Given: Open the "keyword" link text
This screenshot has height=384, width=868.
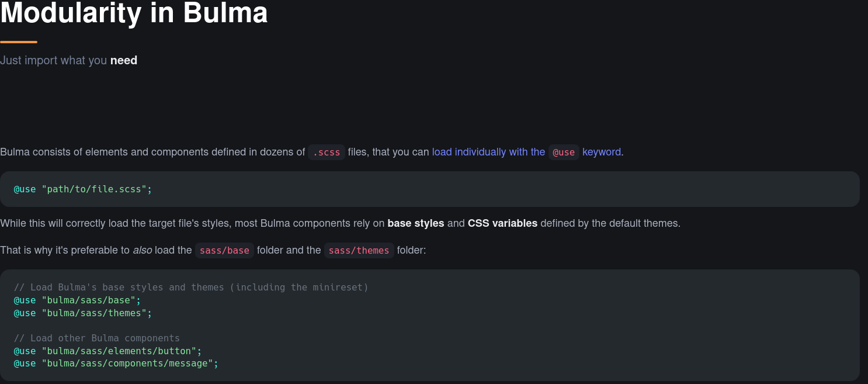Looking at the screenshot, I should 602,152.
